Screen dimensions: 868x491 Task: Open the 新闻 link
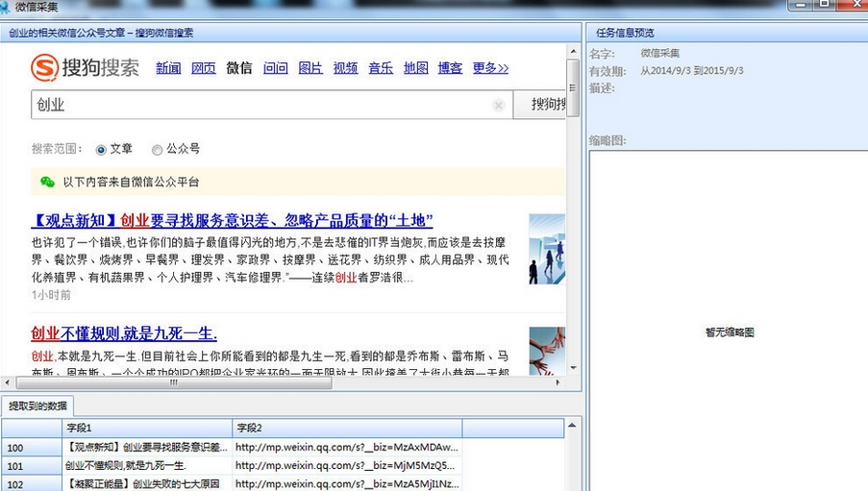pos(168,68)
